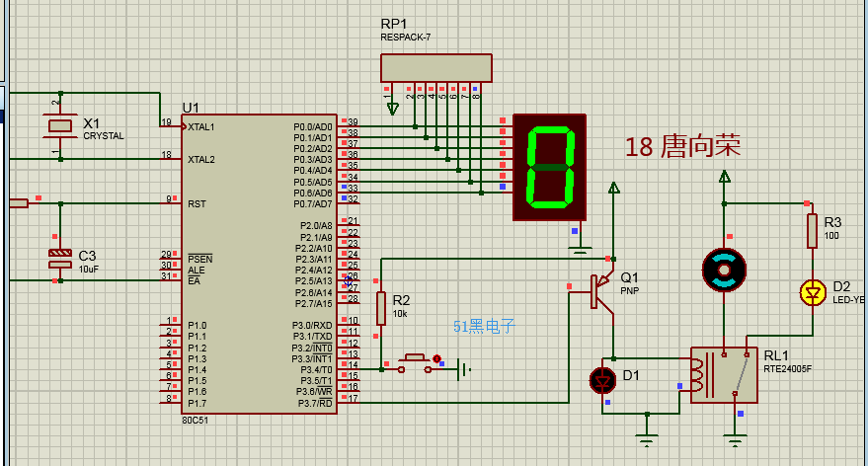
Task: Select the P3.7/RD pin label
Action: tap(315, 404)
